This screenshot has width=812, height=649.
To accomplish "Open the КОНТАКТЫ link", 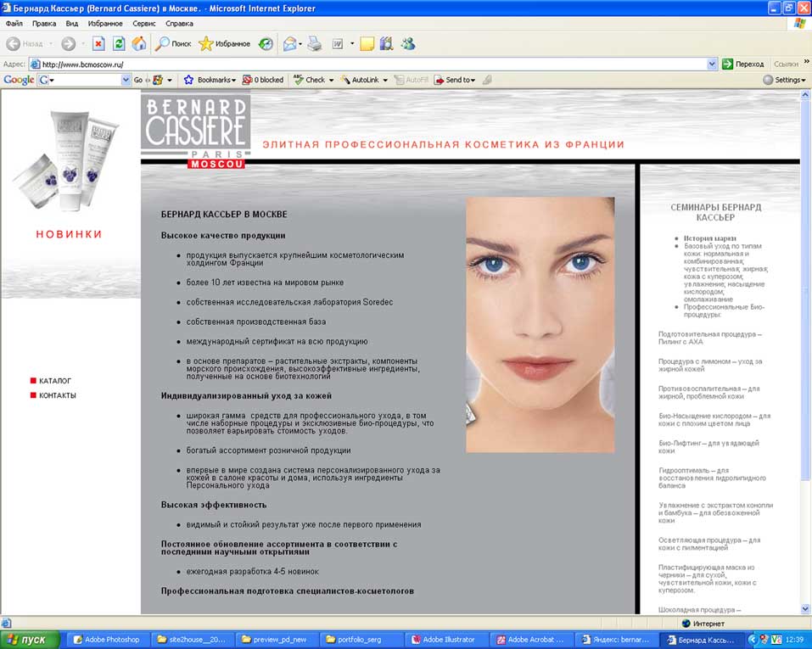I will pyautogui.click(x=57, y=395).
